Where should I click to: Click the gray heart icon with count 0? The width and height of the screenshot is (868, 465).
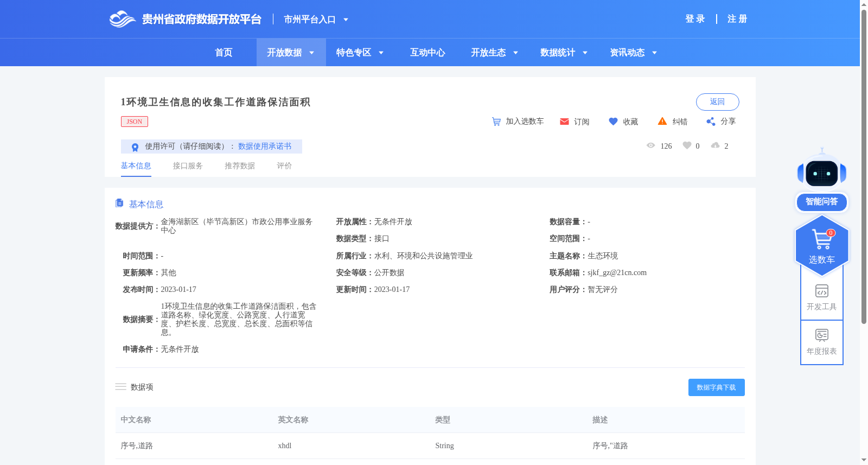point(687,145)
